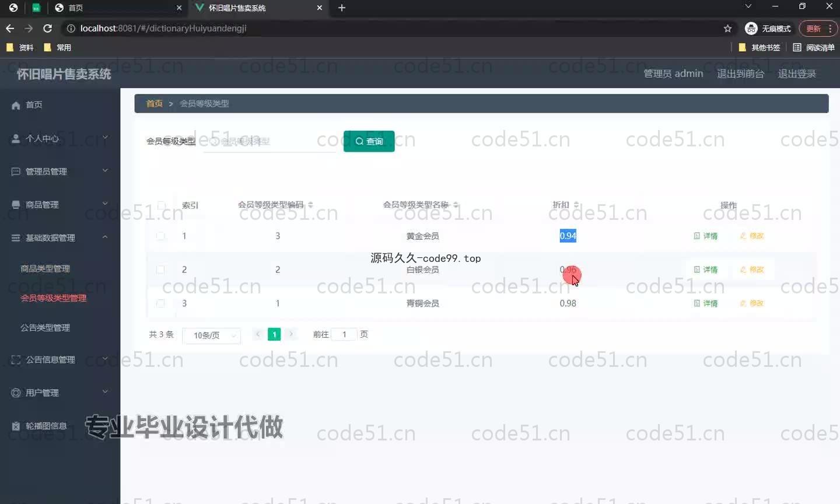View 详情 for 白银会员
Screen dimensions: 840x504
706,269
